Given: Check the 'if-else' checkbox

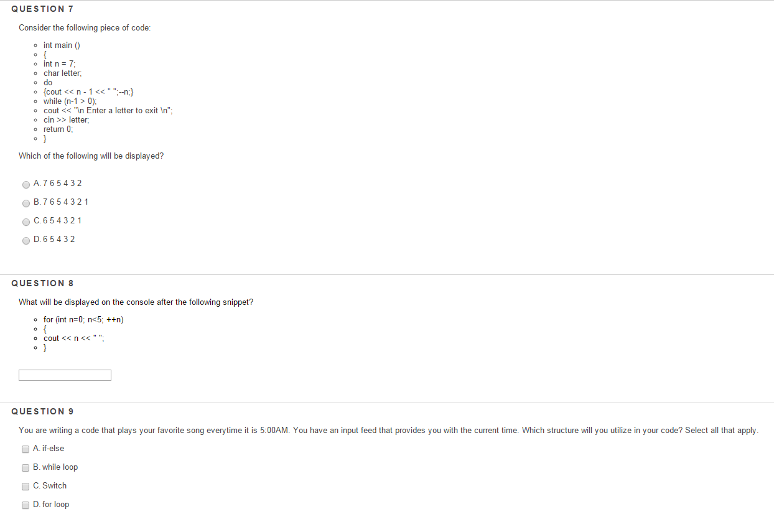Looking at the screenshot, I should coord(26,449).
